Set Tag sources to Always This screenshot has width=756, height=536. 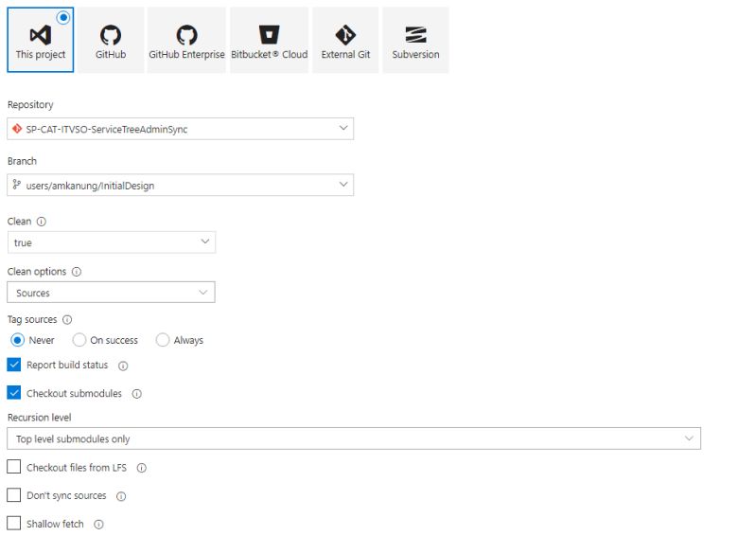click(x=163, y=340)
